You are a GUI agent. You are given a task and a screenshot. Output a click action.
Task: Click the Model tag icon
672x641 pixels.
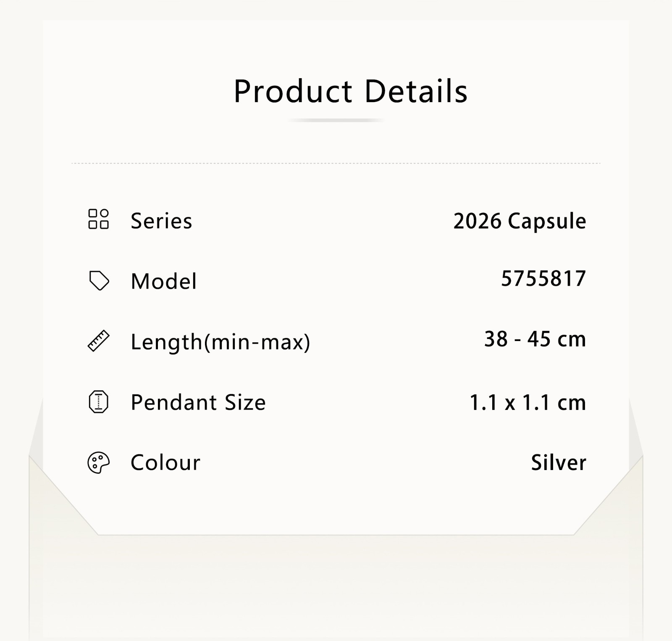click(x=99, y=281)
